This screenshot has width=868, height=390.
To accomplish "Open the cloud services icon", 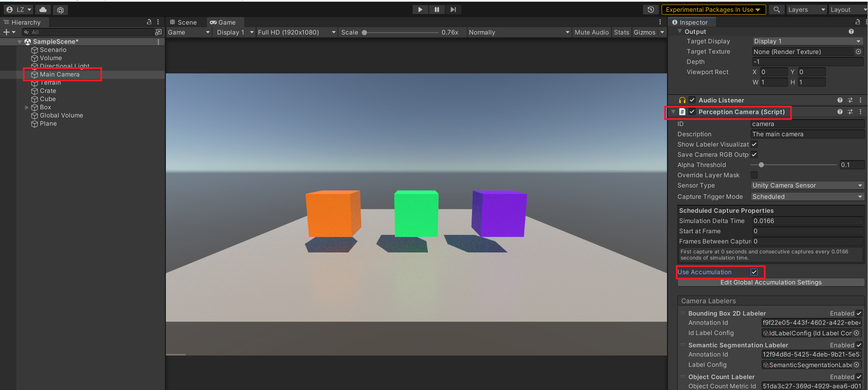I will coord(43,10).
